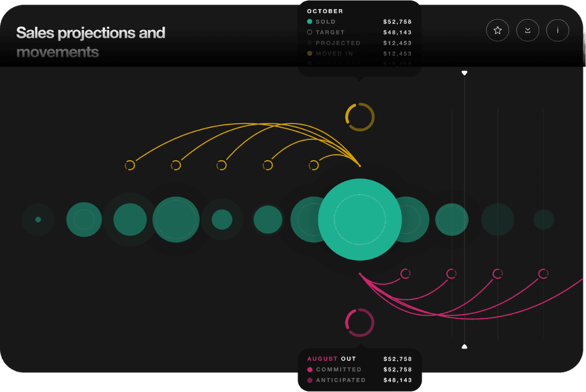Select the middle small yellow ring node

tap(222, 165)
